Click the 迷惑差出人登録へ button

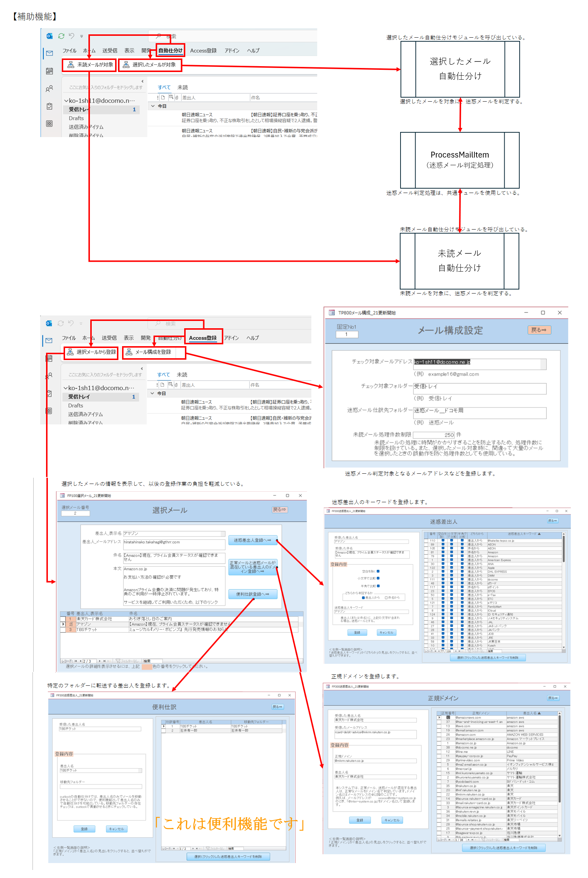pos(253,541)
